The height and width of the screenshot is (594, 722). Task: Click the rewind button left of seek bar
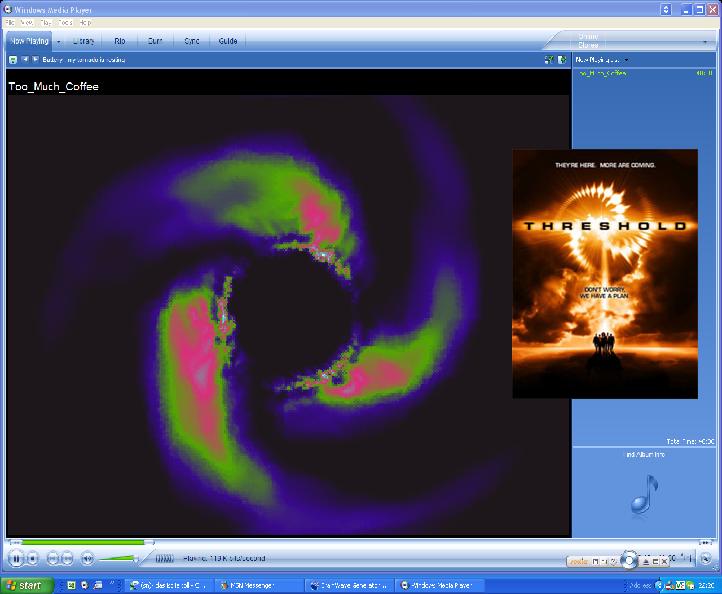click(x=15, y=542)
